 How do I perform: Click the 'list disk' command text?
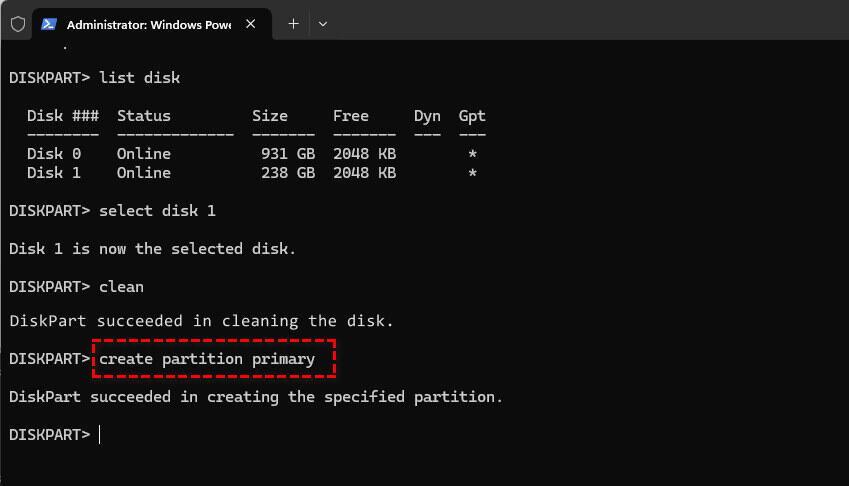tap(140, 77)
